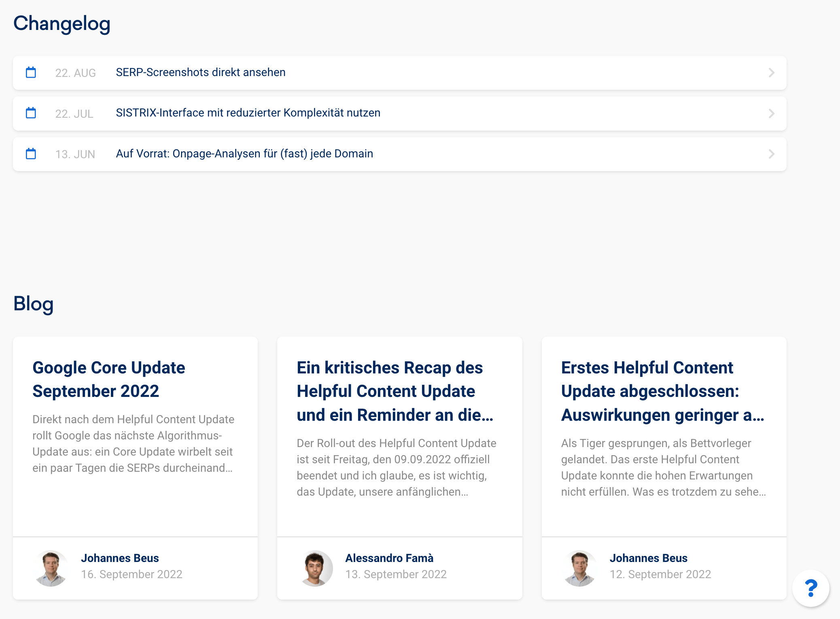
Task: Expand the Onpage-Analysen entry chevron
Action: pos(771,154)
